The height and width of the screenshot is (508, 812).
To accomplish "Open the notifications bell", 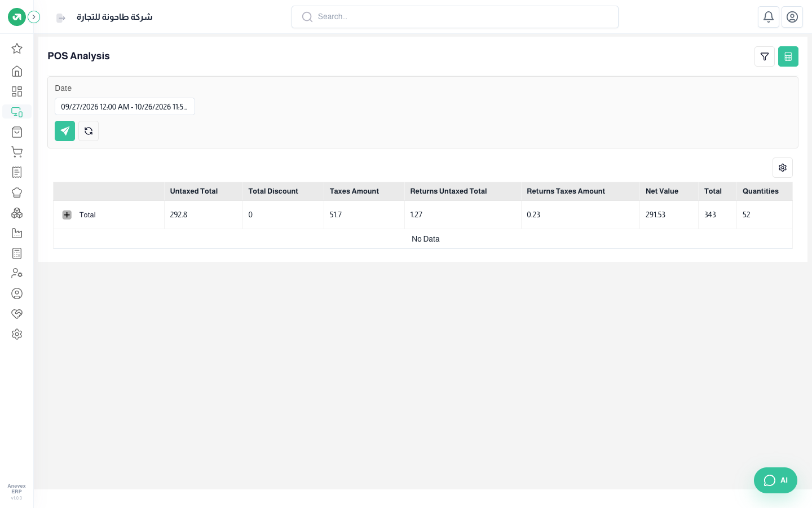I will coord(769,17).
